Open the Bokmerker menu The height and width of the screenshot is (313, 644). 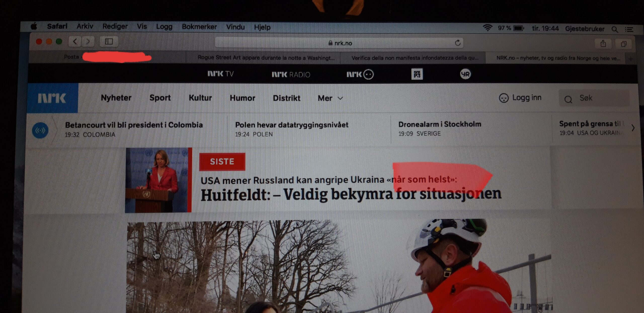tap(199, 27)
